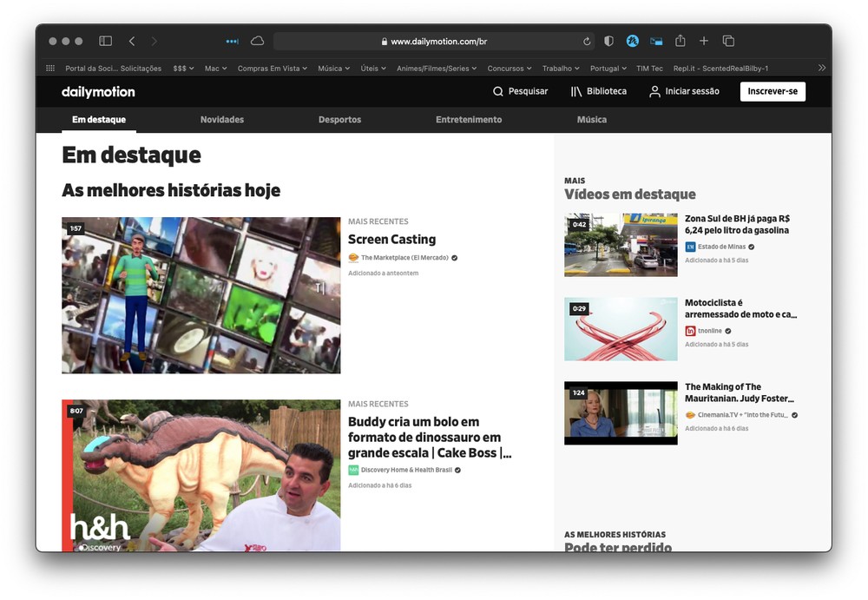Click Iniciar sessão to log in
The image size is (868, 600).
[684, 92]
